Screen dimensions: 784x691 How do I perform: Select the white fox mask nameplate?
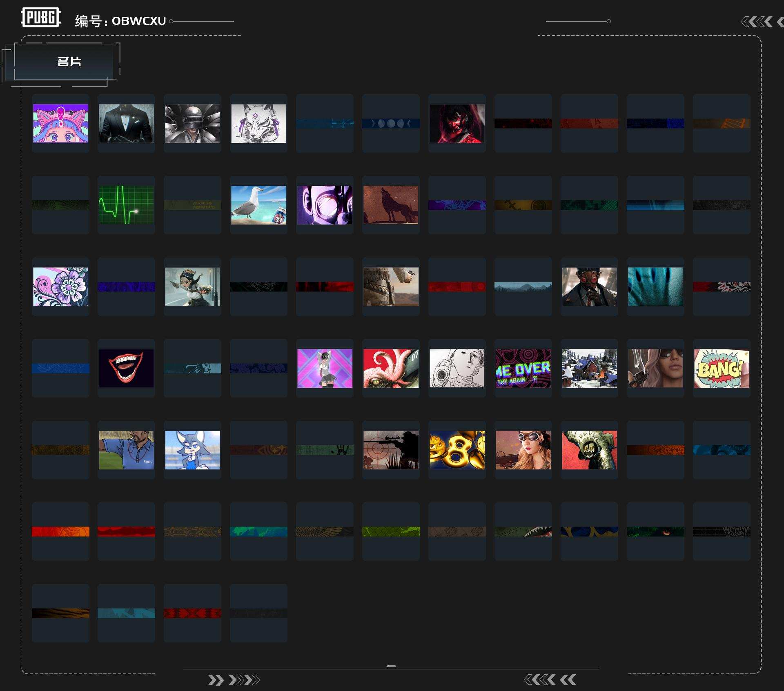coord(259,123)
